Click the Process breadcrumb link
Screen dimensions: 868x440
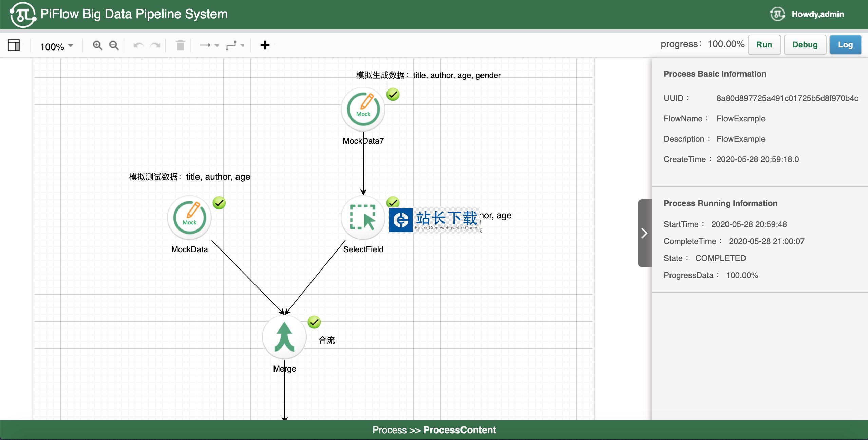click(x=389, y=430)
